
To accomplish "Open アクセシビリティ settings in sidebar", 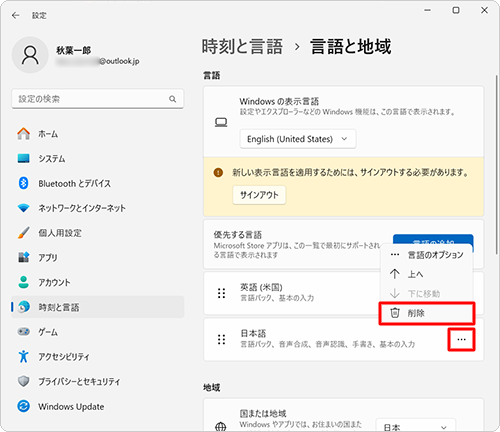I will click(x=97, y=357).
